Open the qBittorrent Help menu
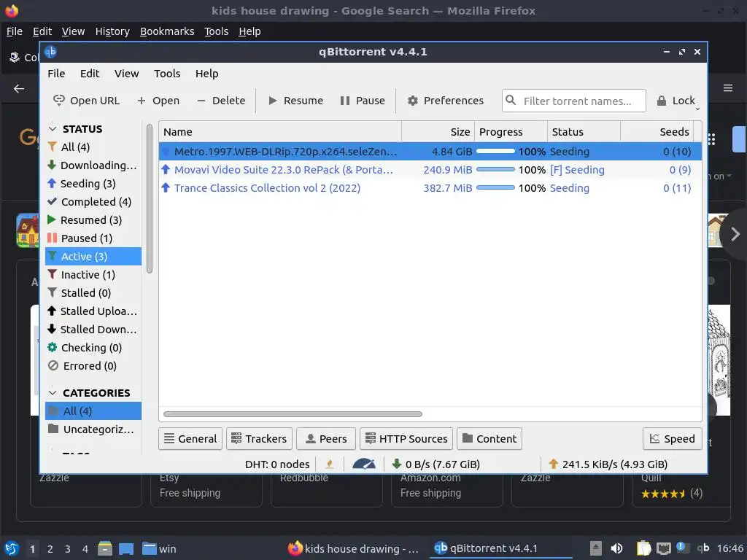Screen dimensions: 747x560 click(206, 74)
